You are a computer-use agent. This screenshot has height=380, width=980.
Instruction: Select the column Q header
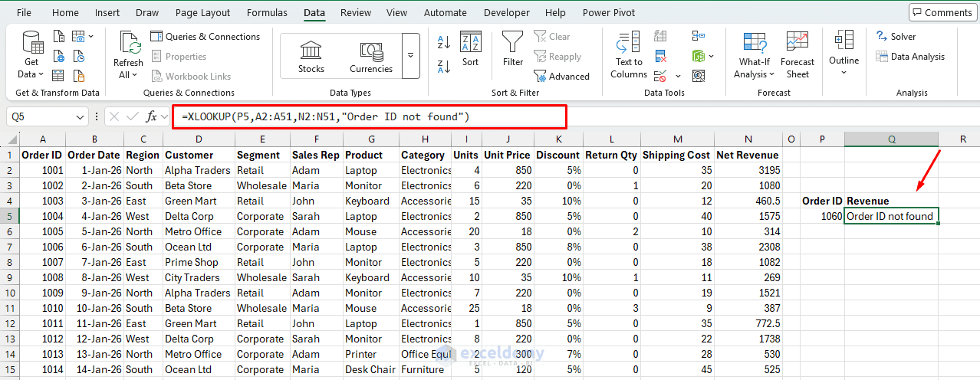tap(891, 139)
